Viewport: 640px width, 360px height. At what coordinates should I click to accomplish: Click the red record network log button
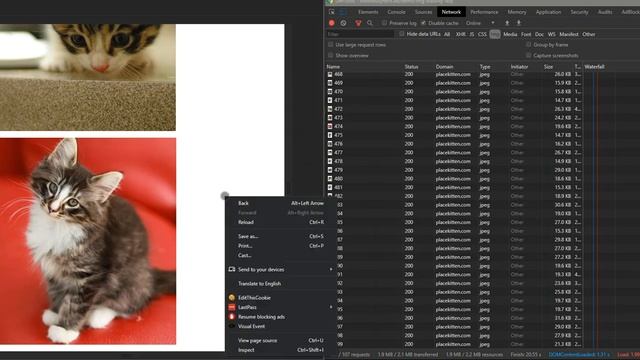tap(331, 23)
